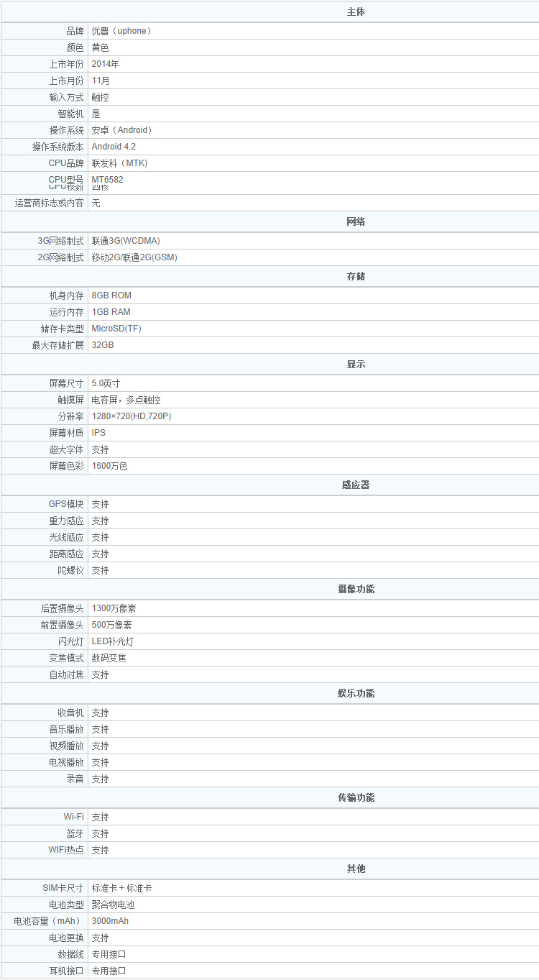Click the '电池更换' row label
539x980 pixels.
point(66,938)
